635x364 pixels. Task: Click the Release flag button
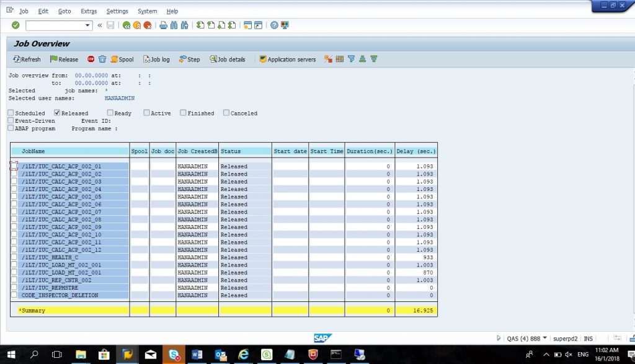click(x=64, y=59)
